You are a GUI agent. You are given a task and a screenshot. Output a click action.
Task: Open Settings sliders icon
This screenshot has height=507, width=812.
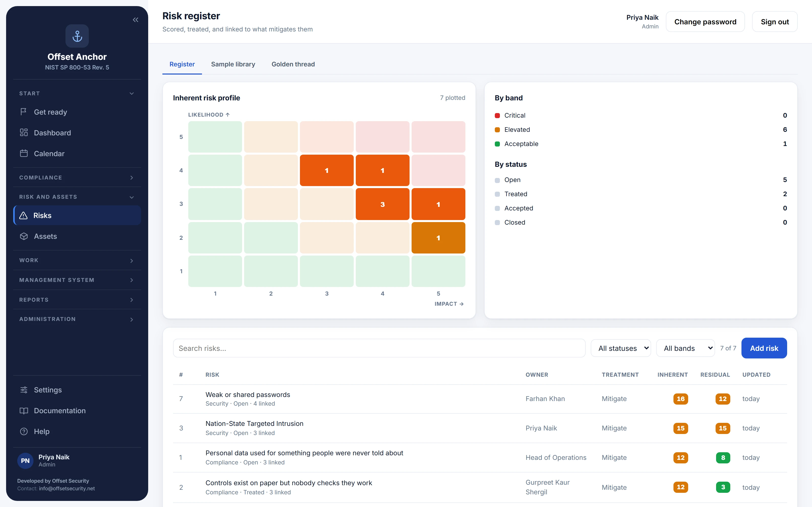pyautogui.click(x=24, y=390)
